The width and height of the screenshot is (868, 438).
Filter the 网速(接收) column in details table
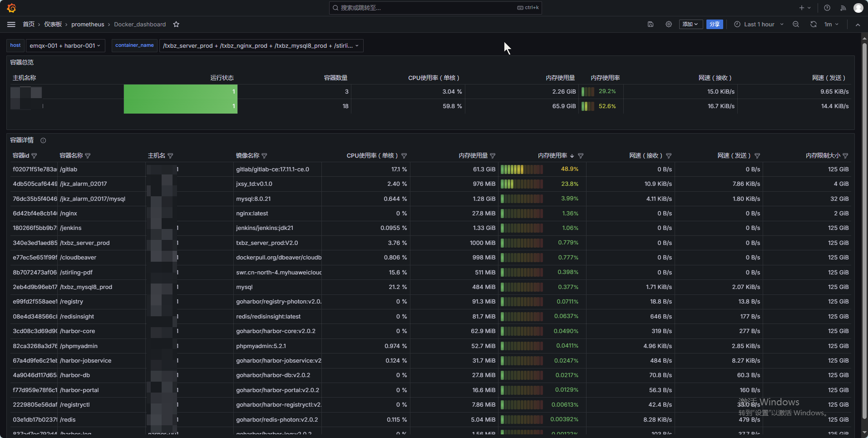tap(669, 156)
